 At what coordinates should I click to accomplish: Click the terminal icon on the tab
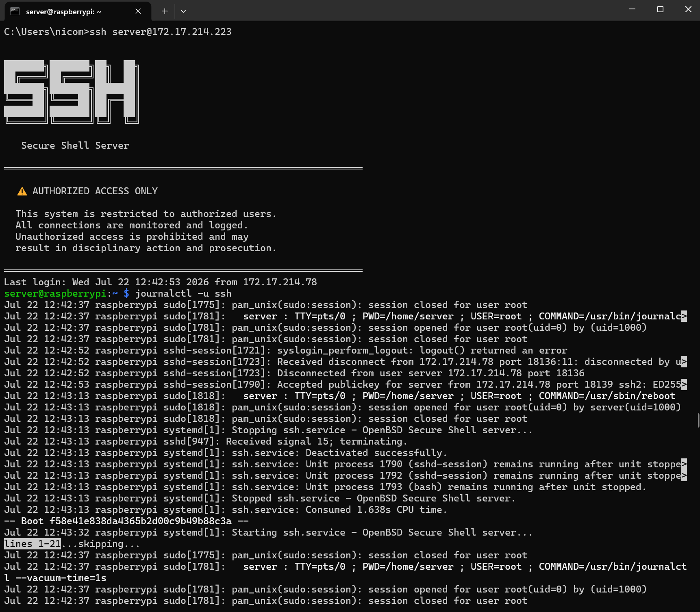(15, 11)
